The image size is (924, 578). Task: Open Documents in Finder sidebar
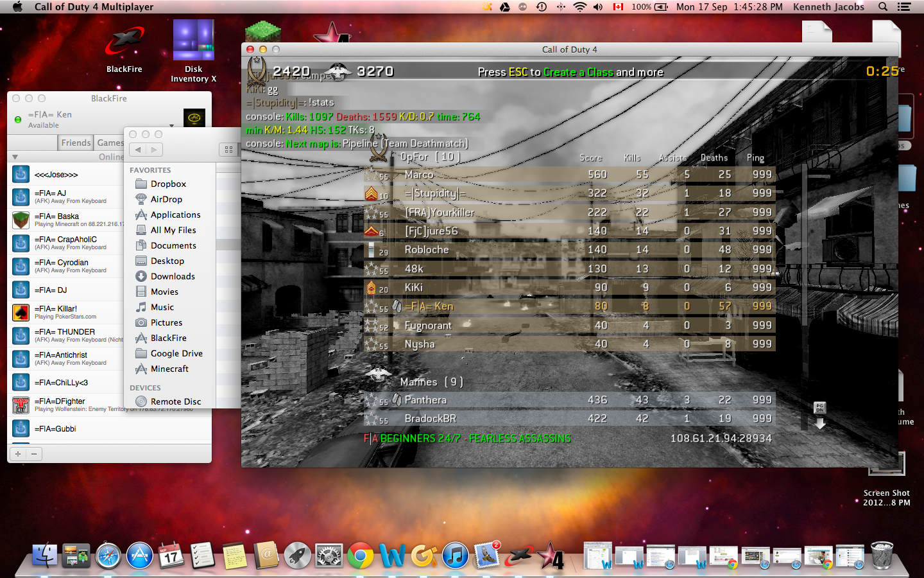(173, 245)
